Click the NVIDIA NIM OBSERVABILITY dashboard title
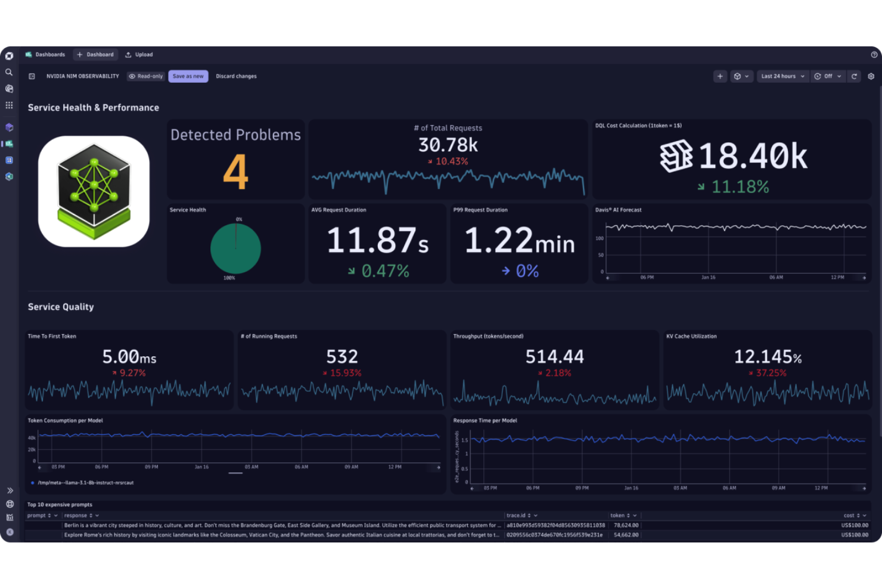The height and width of the screenshot is (588, 882). point(83,76)
